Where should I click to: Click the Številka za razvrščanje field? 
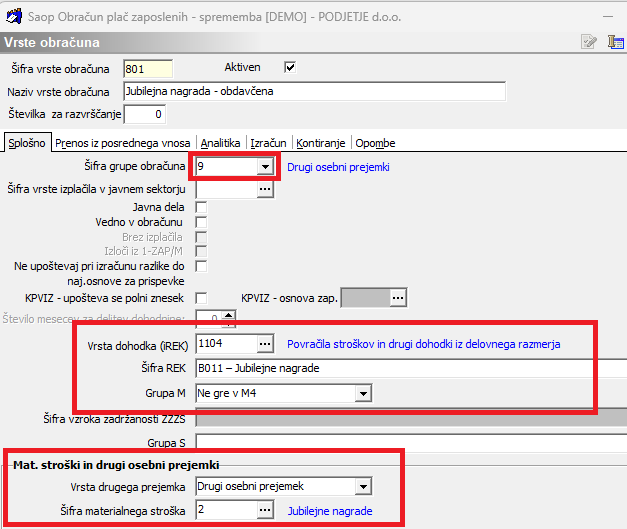pos(145,114)
